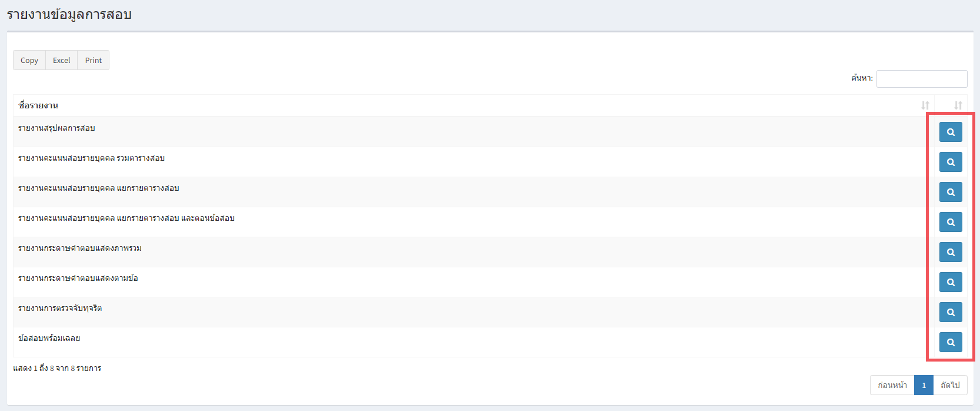Select รายงานสรุปผลการสอบ row text
The height and width of the screenshot is (411, 980).
click(x=56, y=128)
